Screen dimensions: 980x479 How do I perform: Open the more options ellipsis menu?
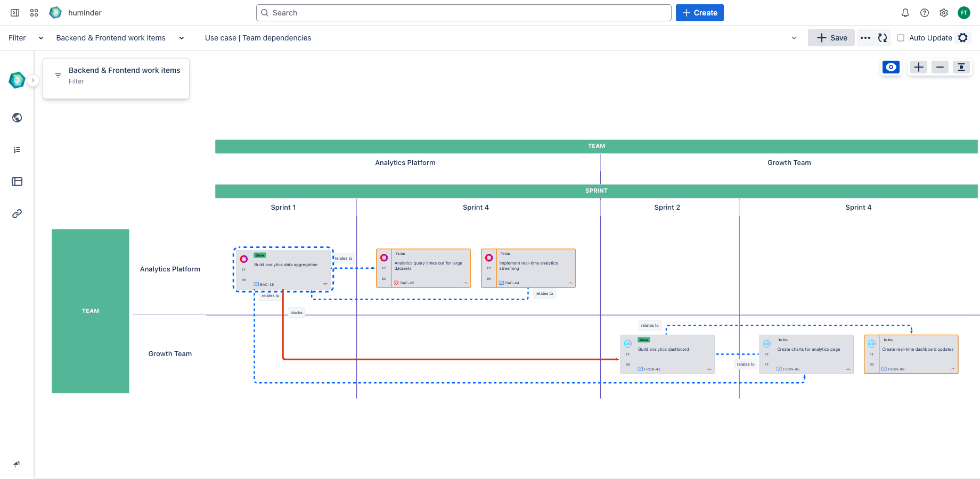coord(865,38)
